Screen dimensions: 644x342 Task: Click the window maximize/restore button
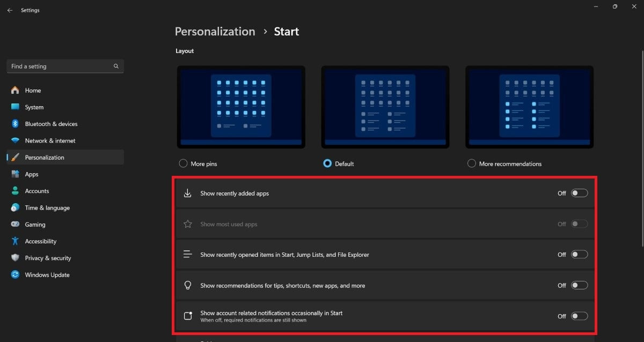click(615, 6)
